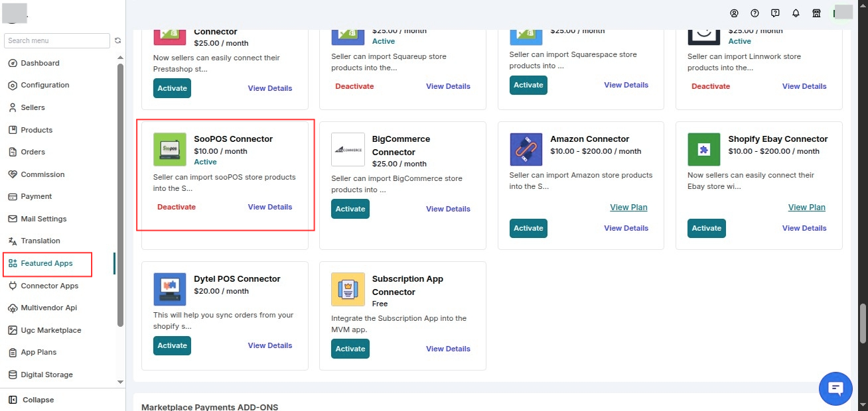View Details of Squareup connector card
This screenshot has height=411, width=868.
tap(448, 86)
